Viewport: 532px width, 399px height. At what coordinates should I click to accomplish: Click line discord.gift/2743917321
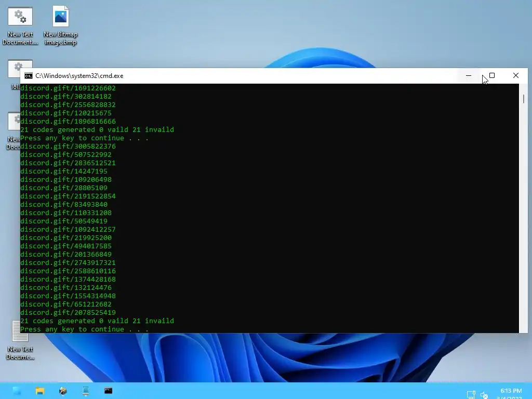pyautogui.click(x=68, y=262)
